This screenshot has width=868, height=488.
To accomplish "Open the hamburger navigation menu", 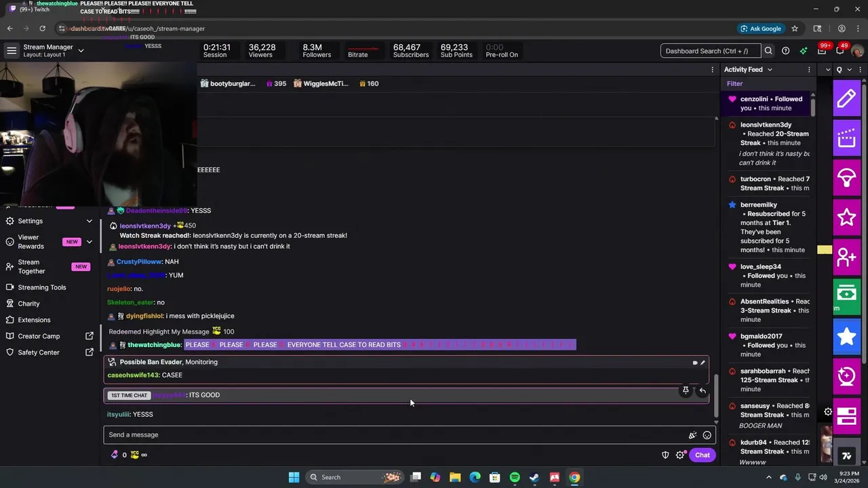I will click(12, 51).
